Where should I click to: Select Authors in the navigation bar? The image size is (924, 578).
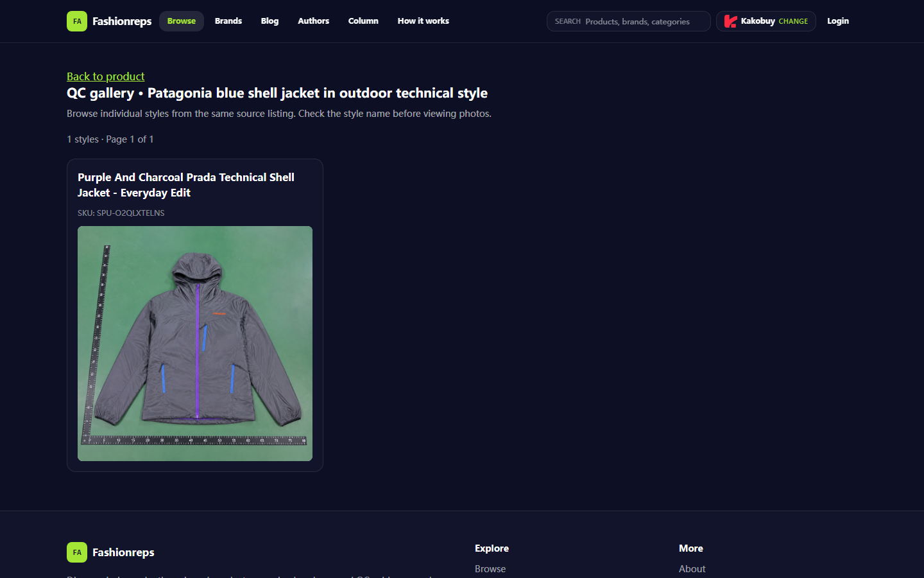click(x=314, y=21)
